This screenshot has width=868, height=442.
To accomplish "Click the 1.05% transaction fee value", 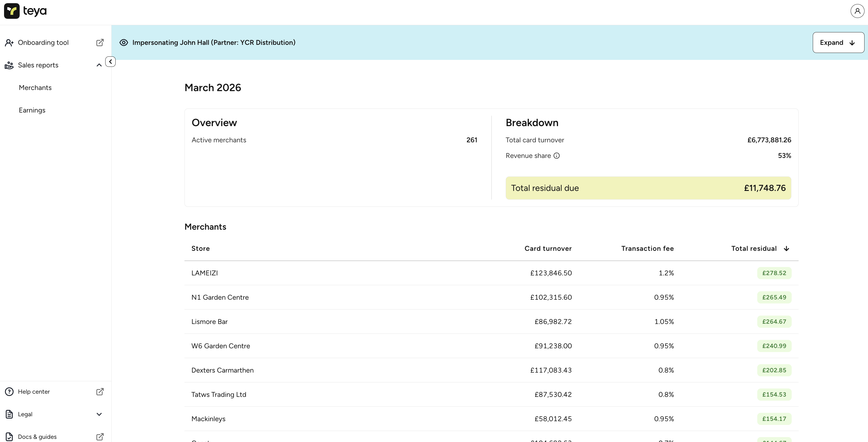I will click(664, 322).
